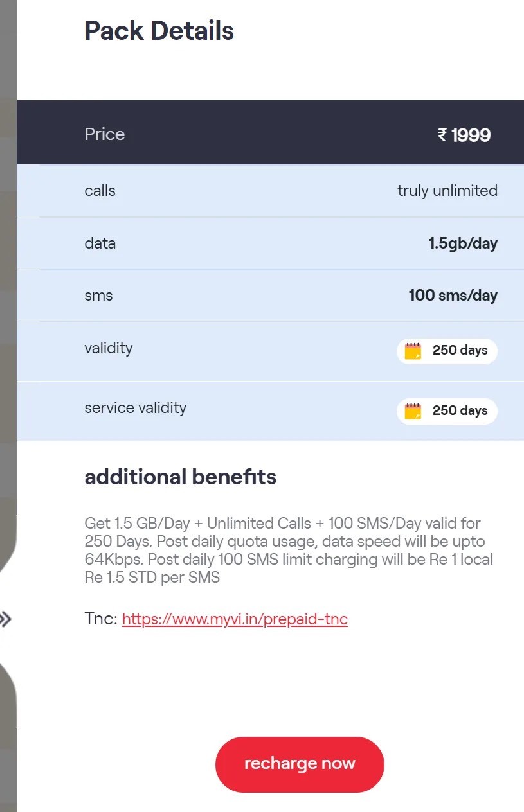Click the calendar icon beside service validity
Viewport: 524px width, 812px height.
(413, 410)
